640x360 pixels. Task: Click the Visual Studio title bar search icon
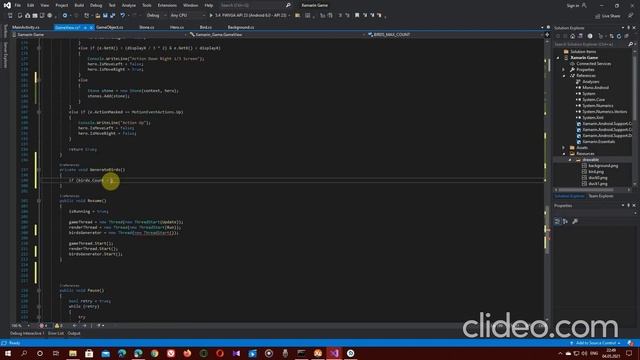288,5
